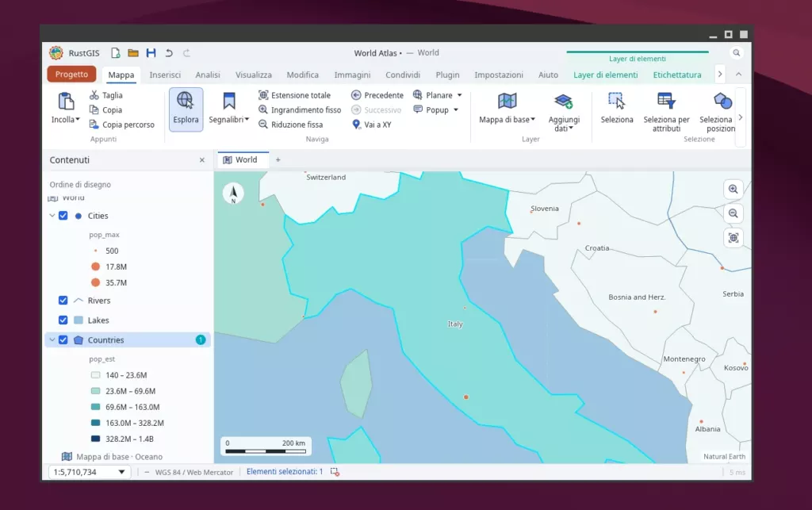
Task: Copy selection with Copia
Action: coord(105,109)
